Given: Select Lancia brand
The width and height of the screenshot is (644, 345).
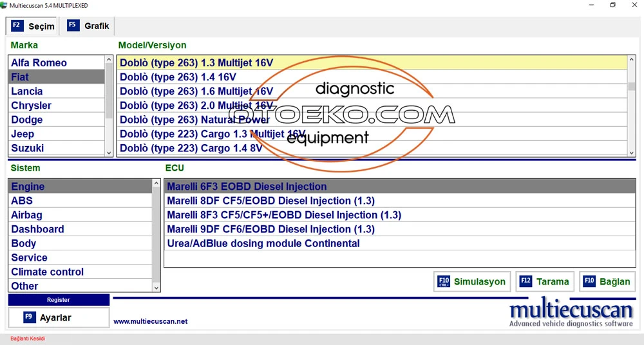Looking at the screenshot, I should (57, 91).
